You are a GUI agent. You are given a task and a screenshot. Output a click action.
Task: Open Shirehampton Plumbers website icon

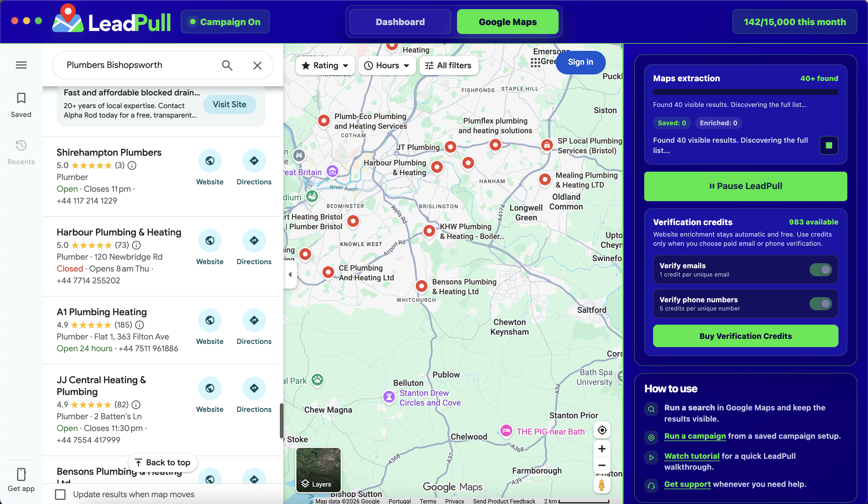pyautogui.click(x=210, y=161)
